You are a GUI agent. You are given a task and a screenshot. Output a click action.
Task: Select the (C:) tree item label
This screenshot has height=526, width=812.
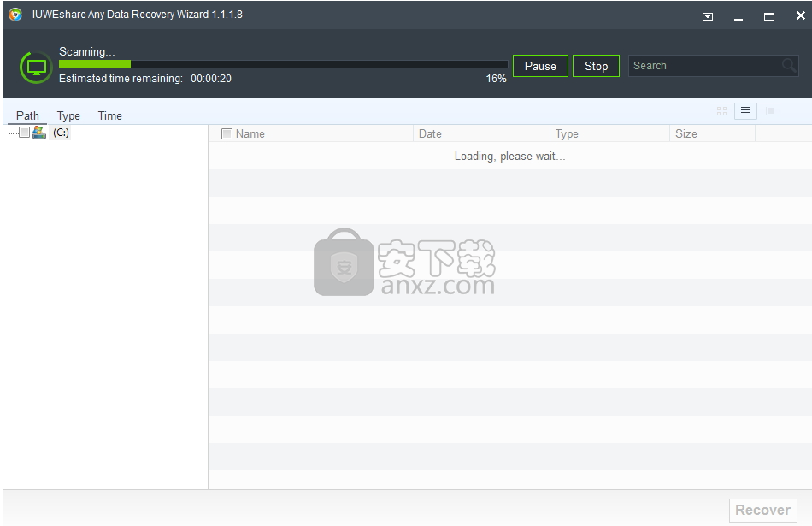click(x=61, y=133)
